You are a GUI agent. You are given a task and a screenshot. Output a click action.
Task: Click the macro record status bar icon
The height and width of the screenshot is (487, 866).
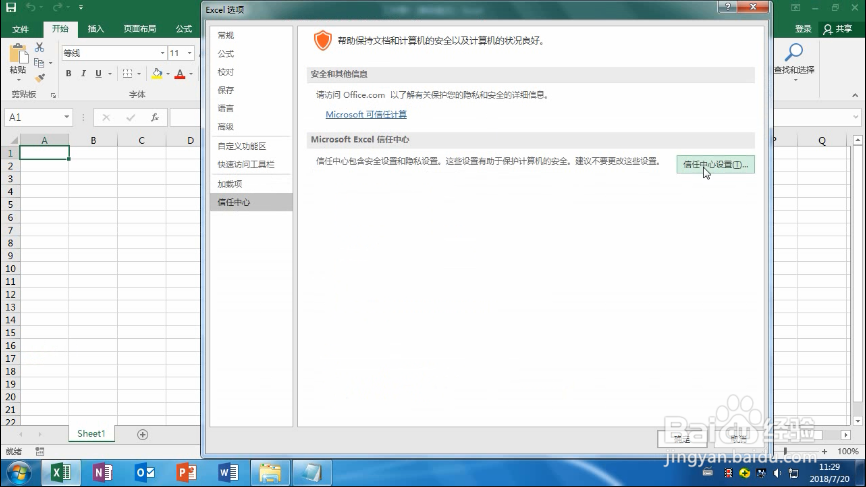[39, 451]
